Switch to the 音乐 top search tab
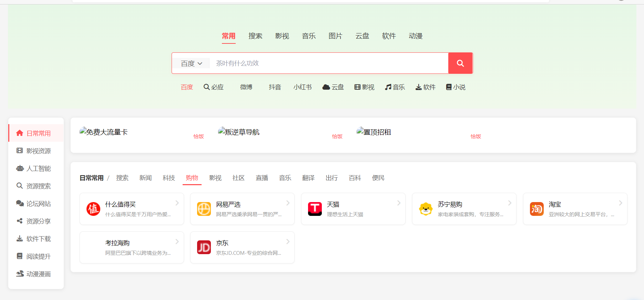The height and width of the screenshot is (300, 644). point(309,36)
